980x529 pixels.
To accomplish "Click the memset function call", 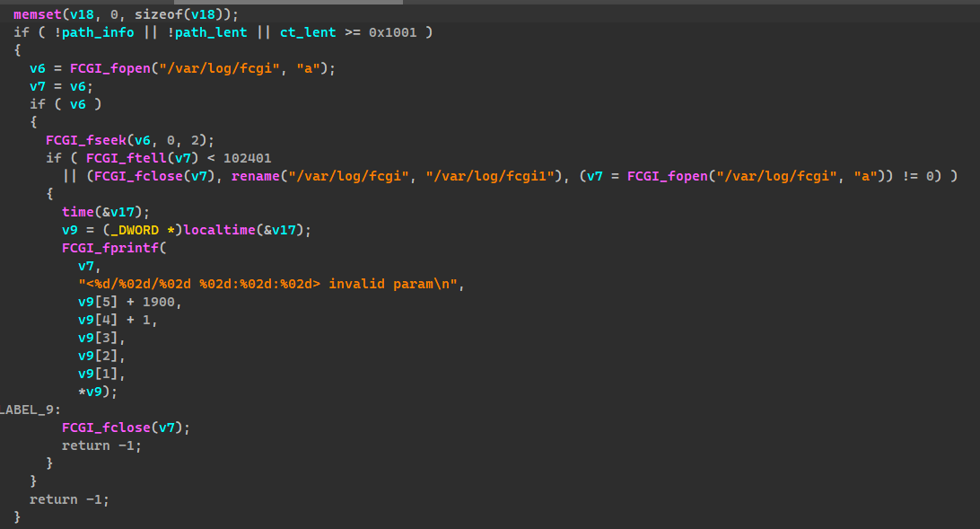I will point(37,14).
